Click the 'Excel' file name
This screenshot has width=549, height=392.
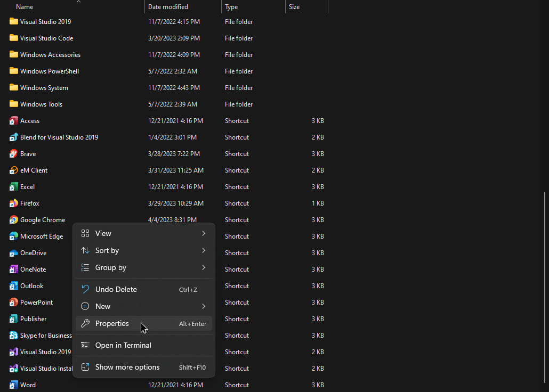[x=27, y=187]
